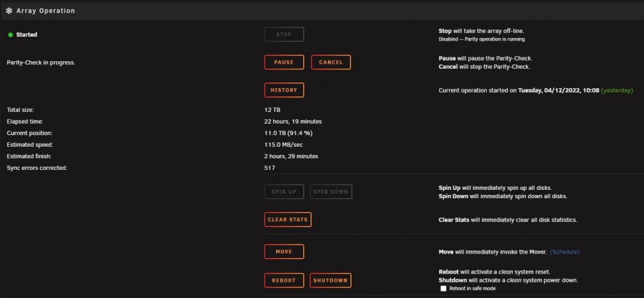Click the Estimated finish label

pyautogui.click(x=29, y=156)
